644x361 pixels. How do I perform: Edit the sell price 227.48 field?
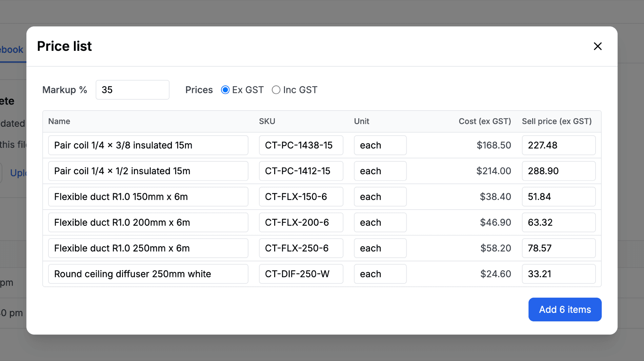[559, 145]
